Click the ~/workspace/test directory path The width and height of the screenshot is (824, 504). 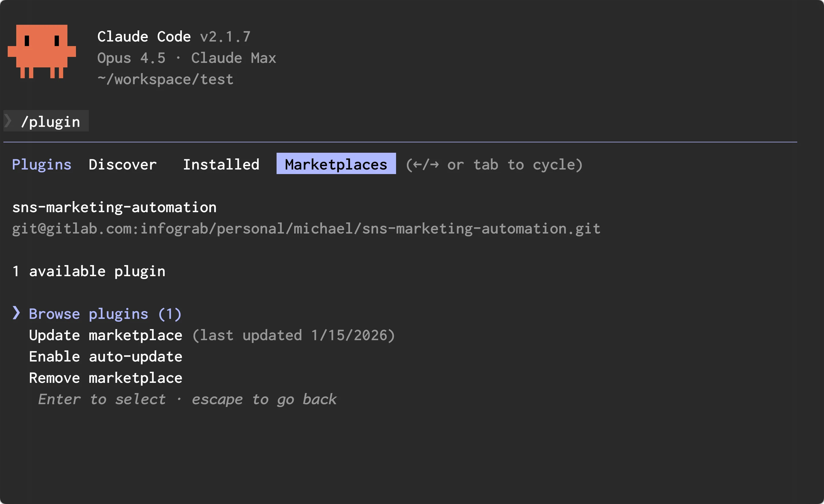[x=165, y=79]
